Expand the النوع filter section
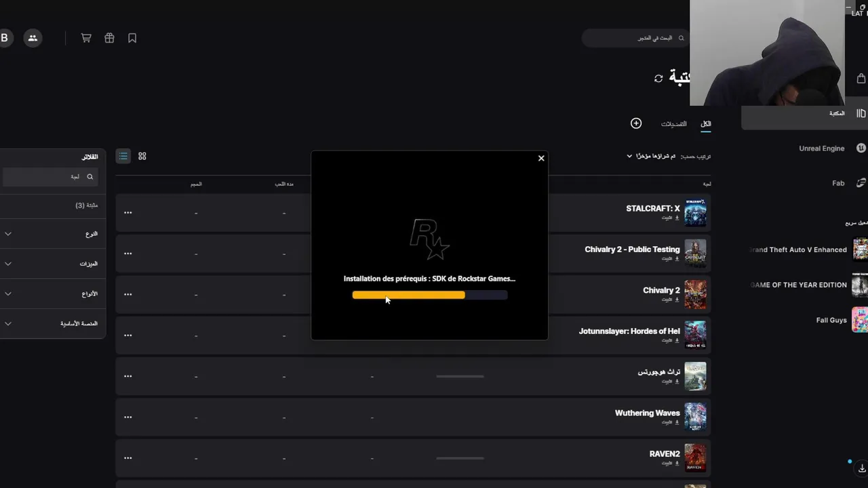 (53, 234)
